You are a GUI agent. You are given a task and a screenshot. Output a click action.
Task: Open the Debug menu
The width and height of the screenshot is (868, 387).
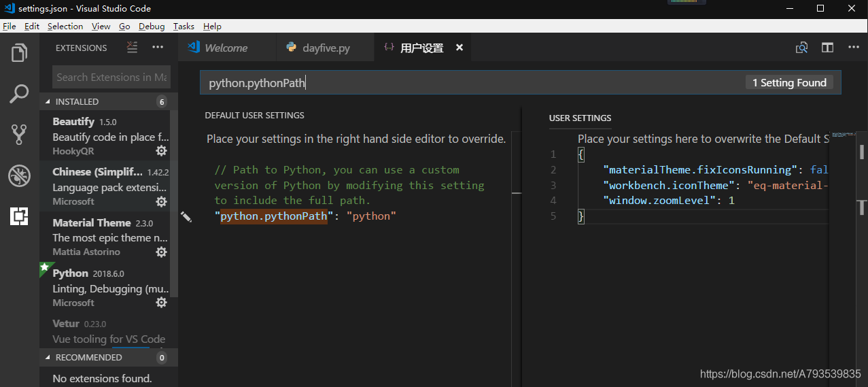pyautogui.click(x=152, y=26)
